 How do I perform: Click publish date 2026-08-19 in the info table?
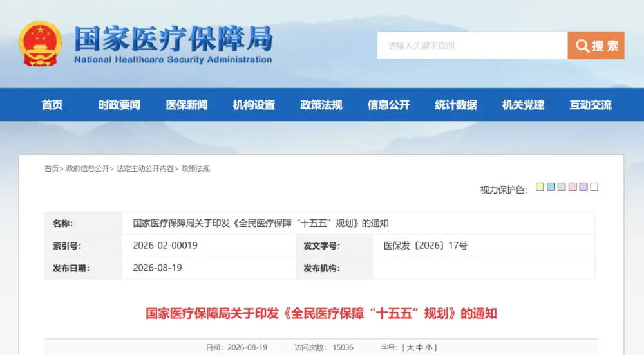(157, 268)
